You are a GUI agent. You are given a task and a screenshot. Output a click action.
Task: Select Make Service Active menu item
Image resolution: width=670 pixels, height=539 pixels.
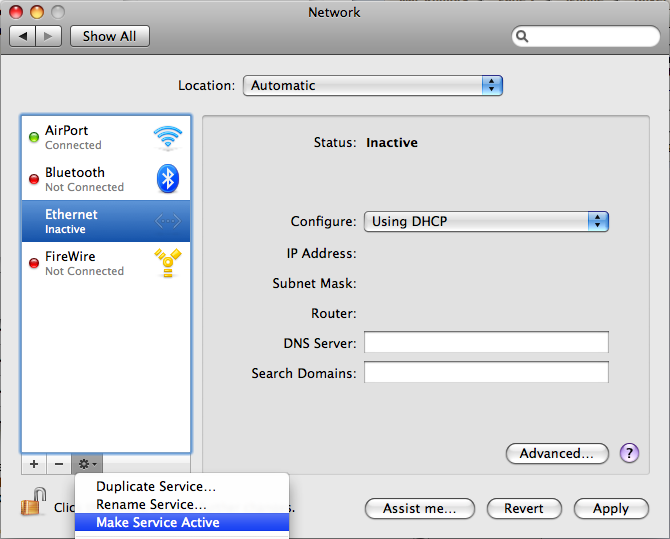[182, 522]
